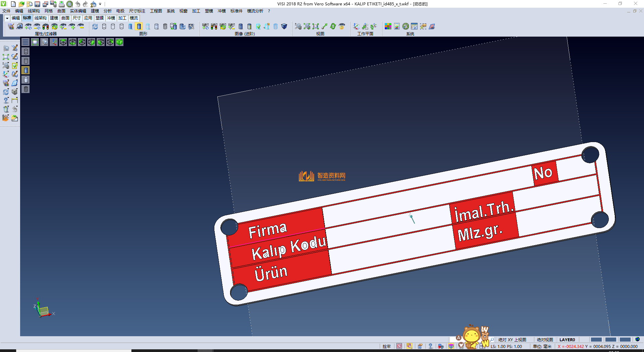This screenshot has width=644, height=352.
Task: Toggle the highlighted cube icon in status bar
Action: [451, 346]
